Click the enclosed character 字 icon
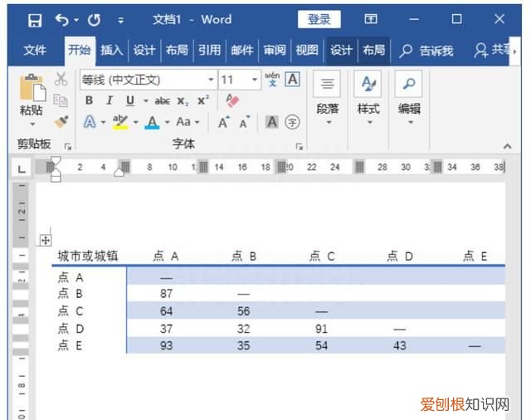531x420 pixels. [x=292, y=122]
